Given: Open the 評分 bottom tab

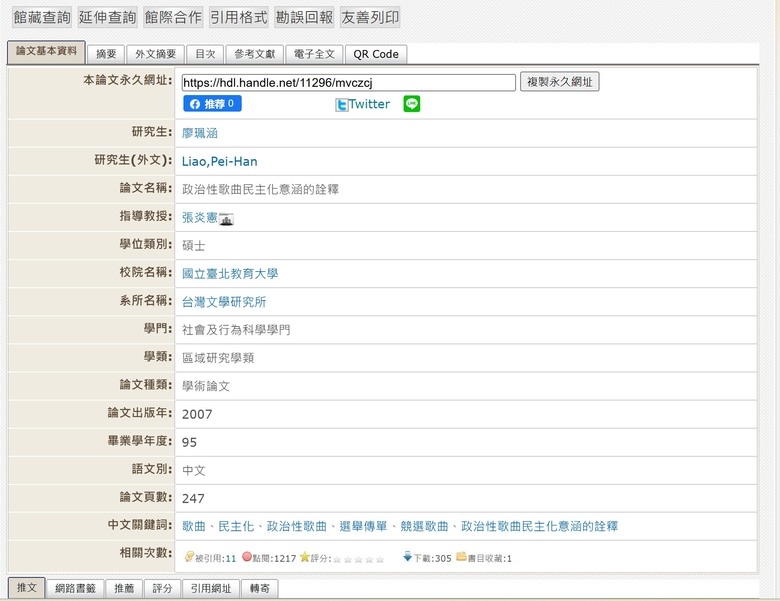Looking at the screenshot, I should [x=162, y=589].
